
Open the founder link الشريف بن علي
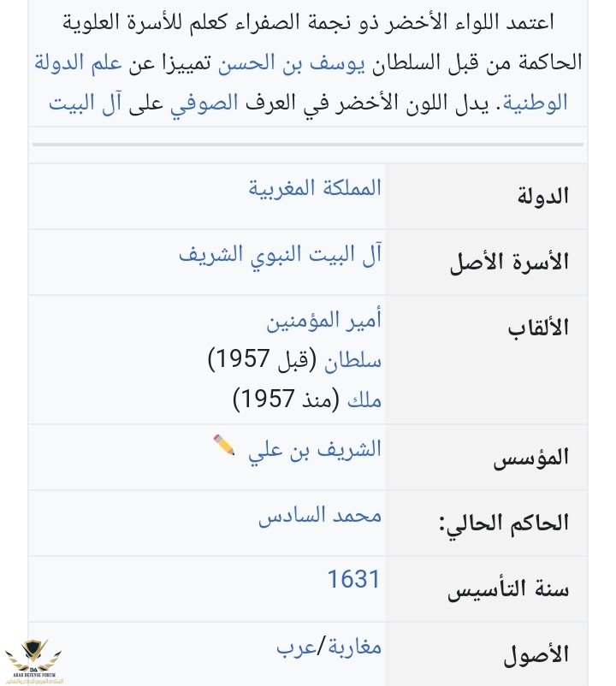pyautogui.click(x=314, y=450)
